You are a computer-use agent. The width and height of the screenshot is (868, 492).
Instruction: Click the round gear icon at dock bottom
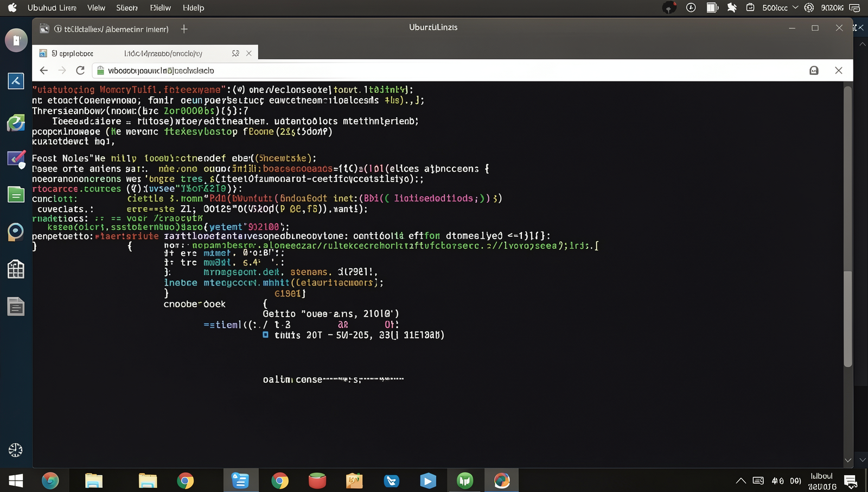point(16,450)
